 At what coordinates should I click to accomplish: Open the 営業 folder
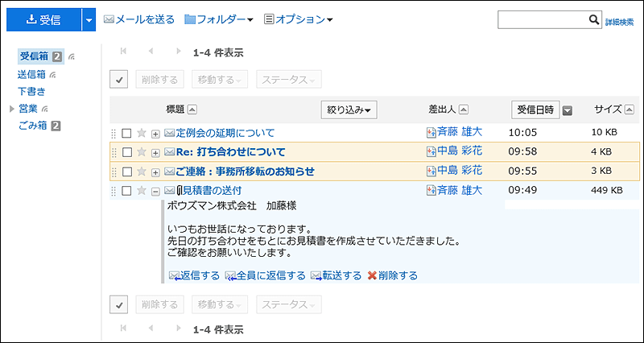[x=28, y=109]
